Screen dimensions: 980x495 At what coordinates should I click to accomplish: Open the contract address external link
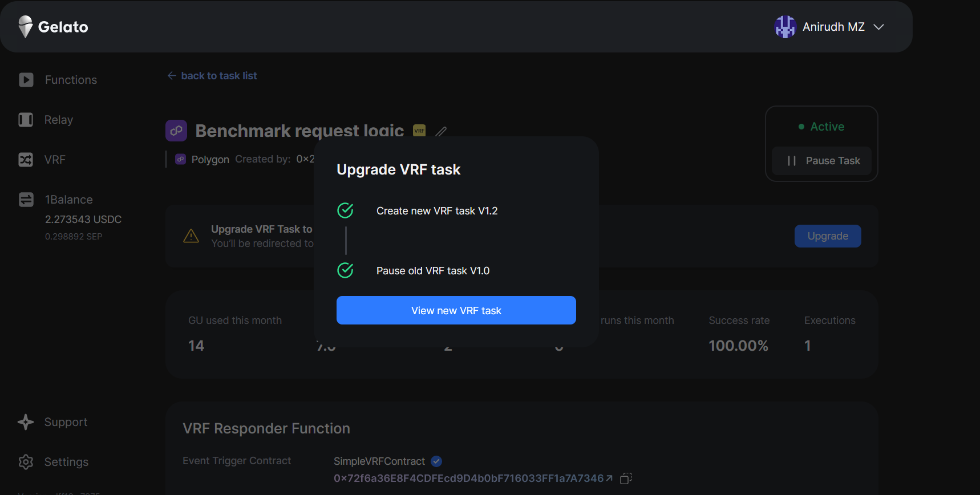(x=609, y=478)
